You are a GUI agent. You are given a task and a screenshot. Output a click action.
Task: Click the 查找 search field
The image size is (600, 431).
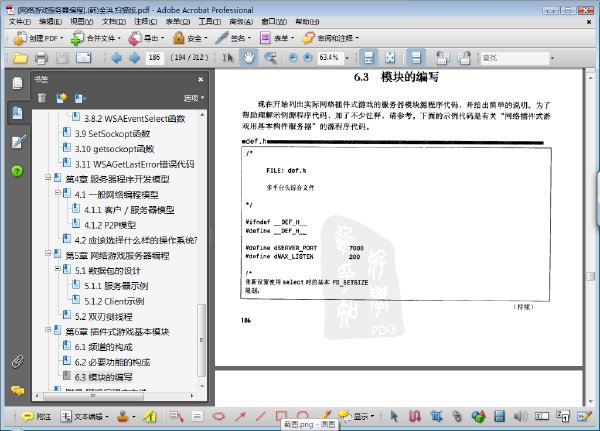coord(514,58)
